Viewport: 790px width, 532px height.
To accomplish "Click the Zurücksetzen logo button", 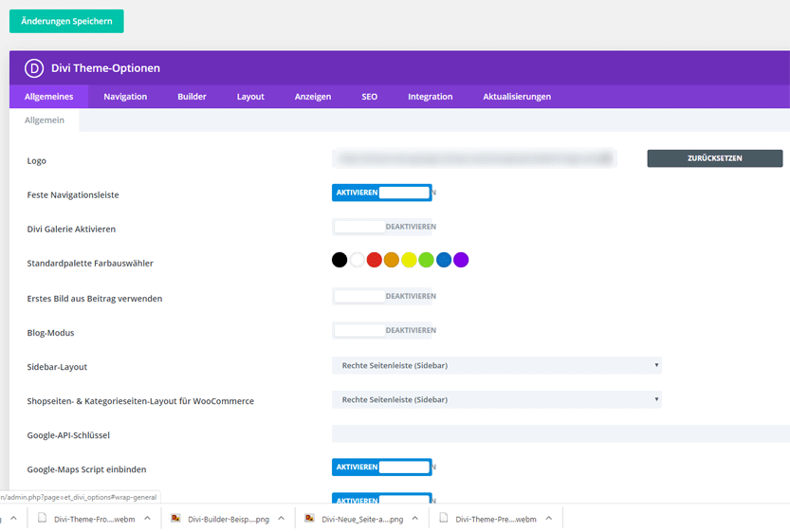I will (x=715, y=158).
